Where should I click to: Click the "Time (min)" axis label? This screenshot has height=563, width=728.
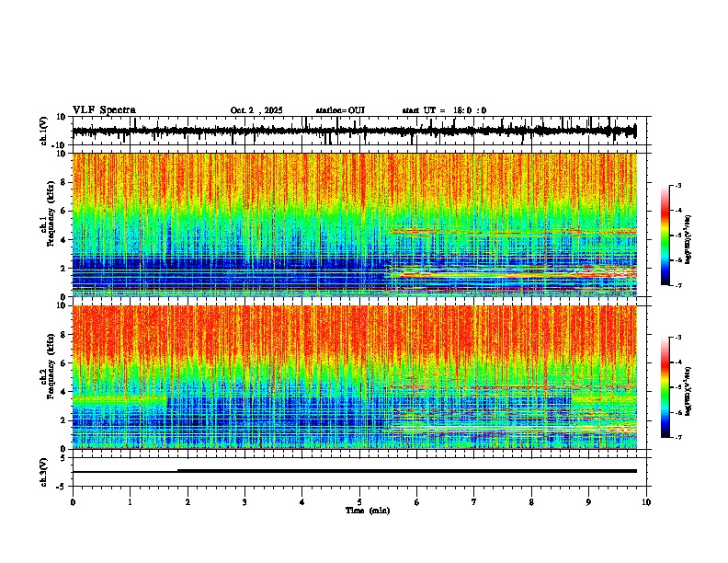[368, 511]
